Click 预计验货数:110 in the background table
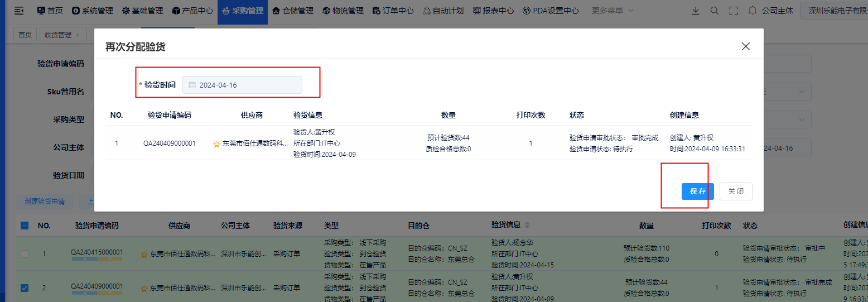The height and width of the screenshot is (302, 868). [647, 248]
